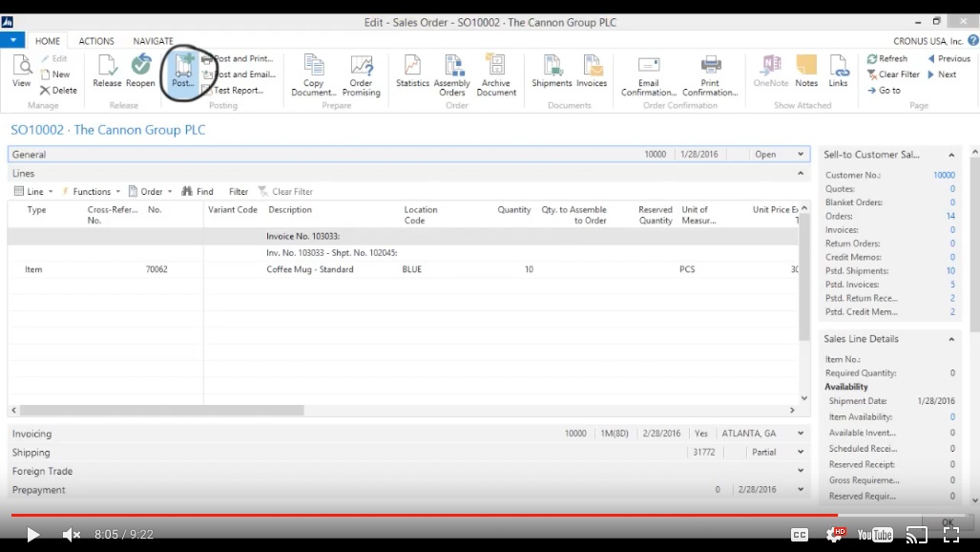Screen dimensions: 980x552
Task: View posted Invoices
Action: coord(592,70)
